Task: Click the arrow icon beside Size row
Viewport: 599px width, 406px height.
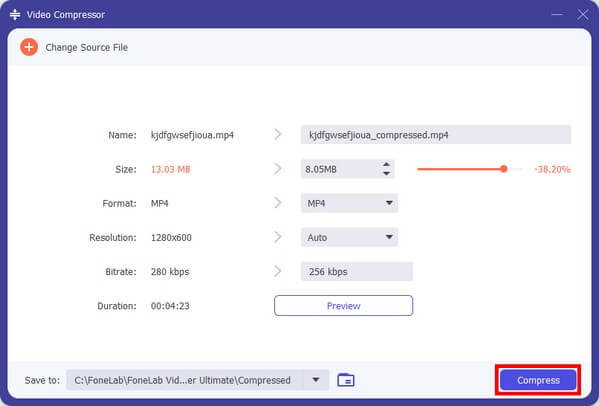Action: [x=278, y=168]
